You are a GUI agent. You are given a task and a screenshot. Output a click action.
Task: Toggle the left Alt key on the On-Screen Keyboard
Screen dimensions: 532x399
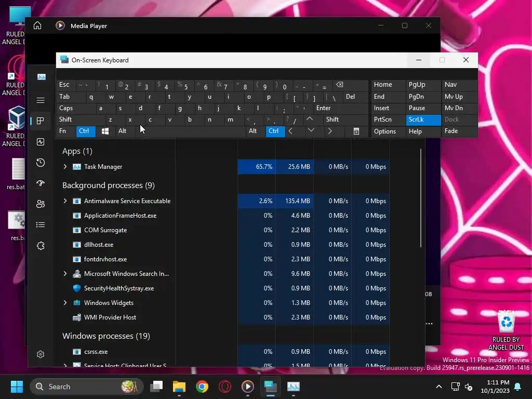click(125, 131)
